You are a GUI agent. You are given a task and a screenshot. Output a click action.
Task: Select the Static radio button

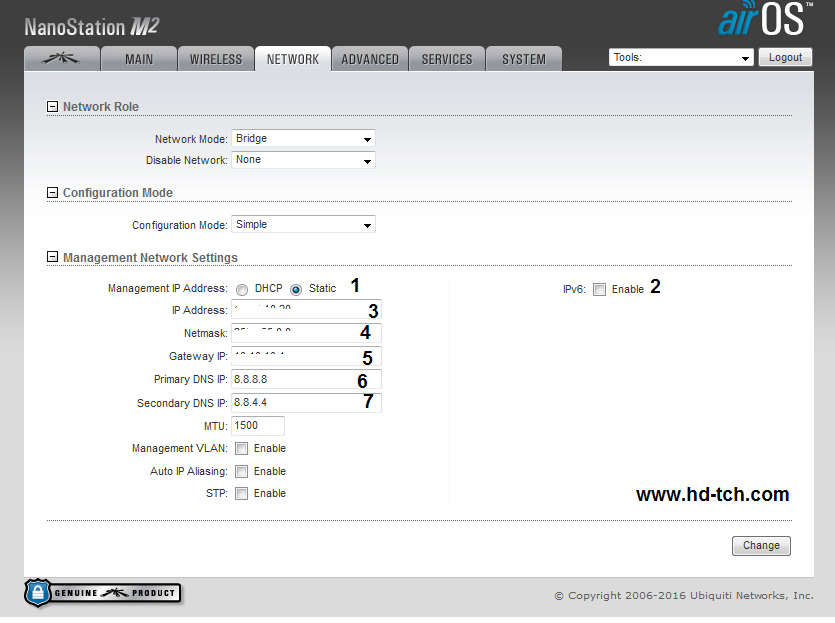tap(296, 289)
